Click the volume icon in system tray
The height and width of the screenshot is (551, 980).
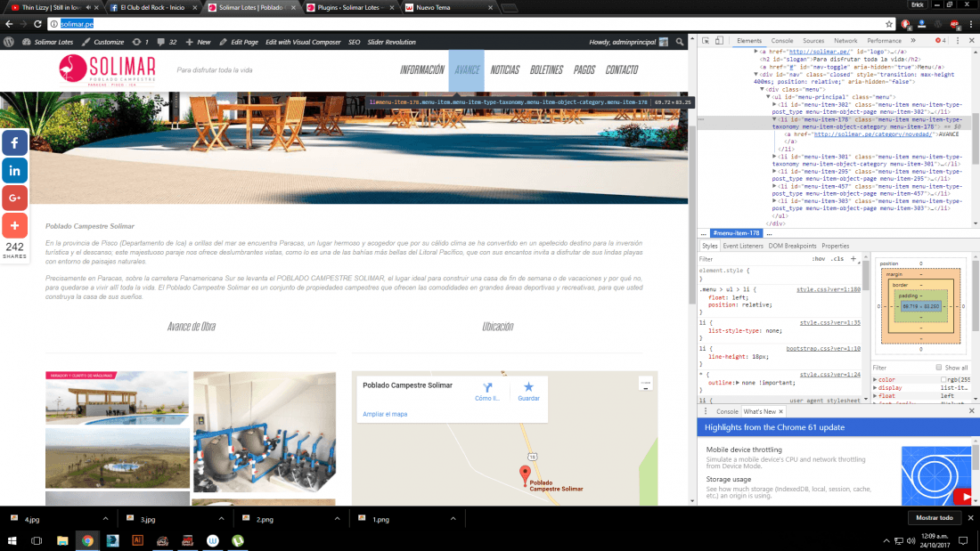pyautogui.click(x=911, y=541)
